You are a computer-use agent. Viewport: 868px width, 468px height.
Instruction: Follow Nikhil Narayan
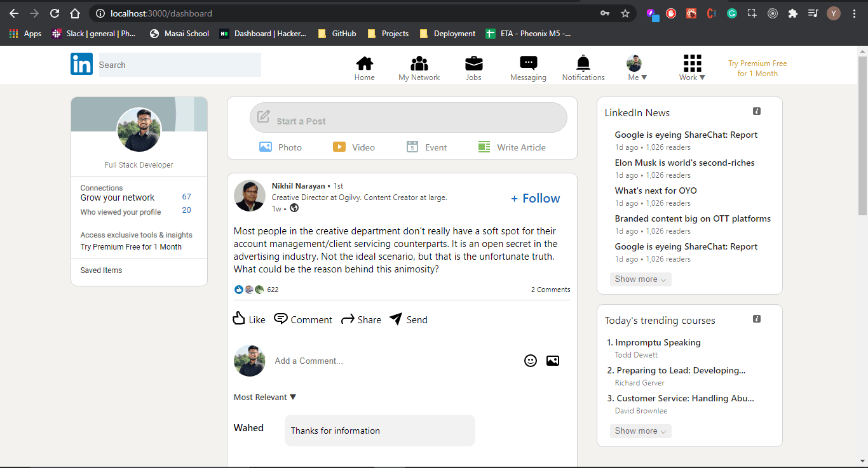click(x=535, y=199)
